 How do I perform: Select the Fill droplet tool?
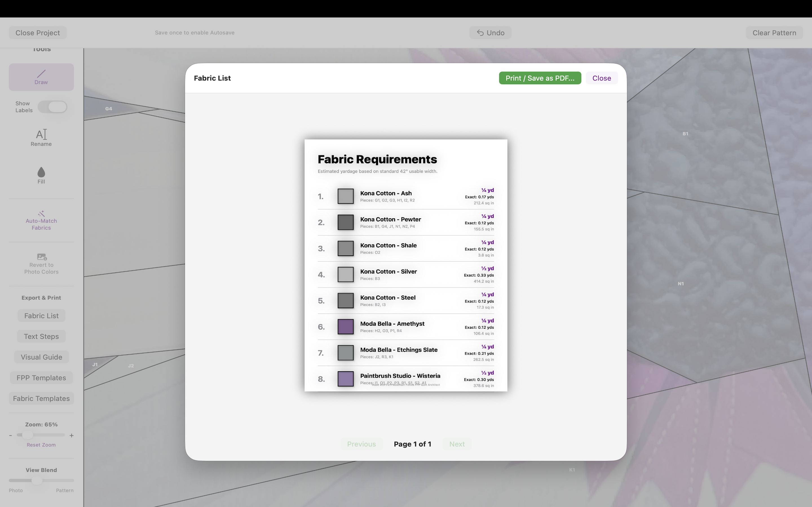tap(41, 172)
